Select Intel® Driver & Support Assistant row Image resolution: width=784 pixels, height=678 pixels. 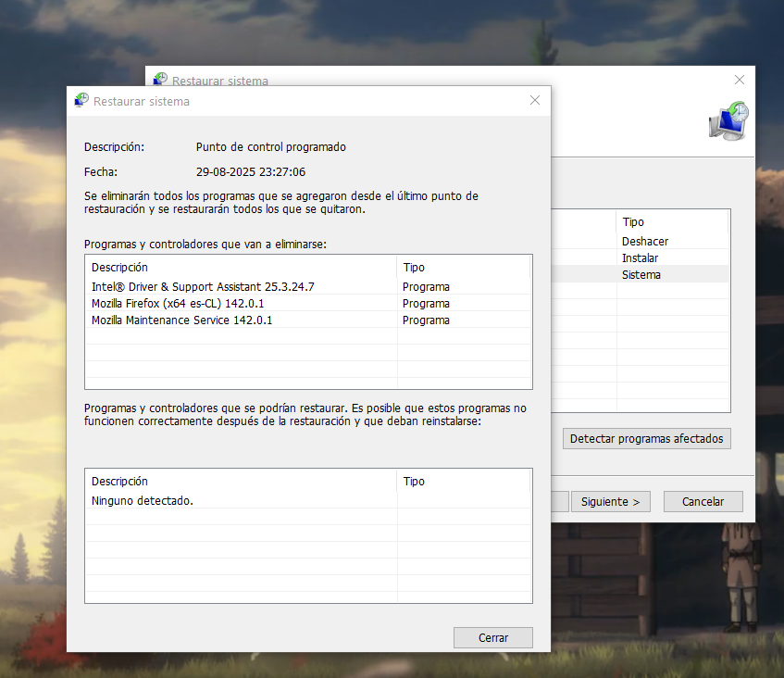308,287
